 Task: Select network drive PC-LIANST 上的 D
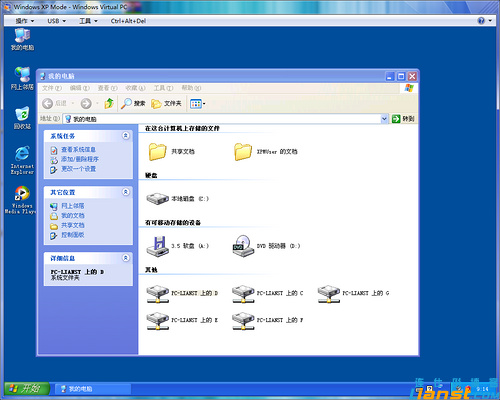pos(182,293)
